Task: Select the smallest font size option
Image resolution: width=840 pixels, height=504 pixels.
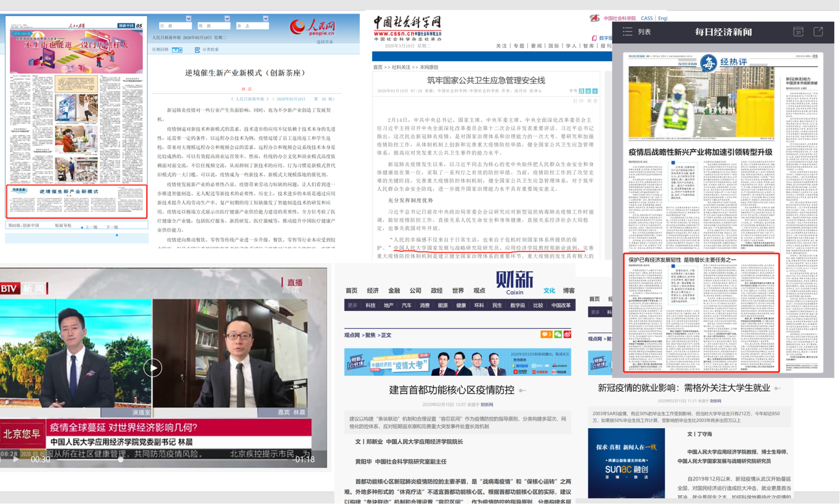Action: click(x=595, y=91)
